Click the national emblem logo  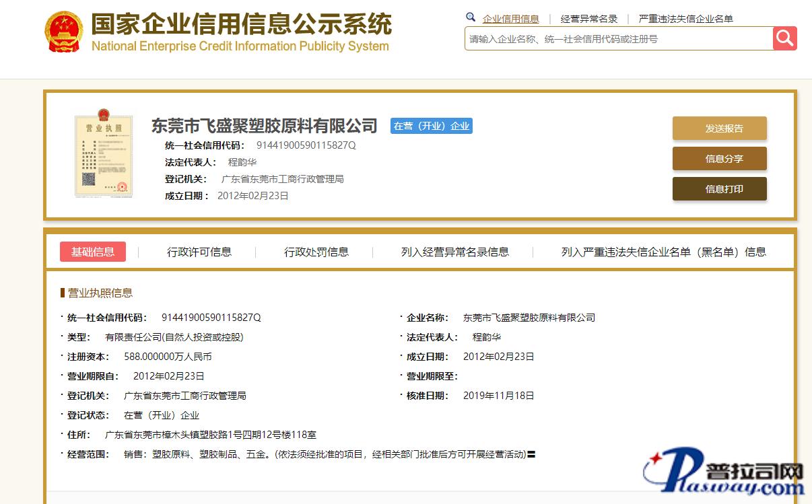coord(64,32)
